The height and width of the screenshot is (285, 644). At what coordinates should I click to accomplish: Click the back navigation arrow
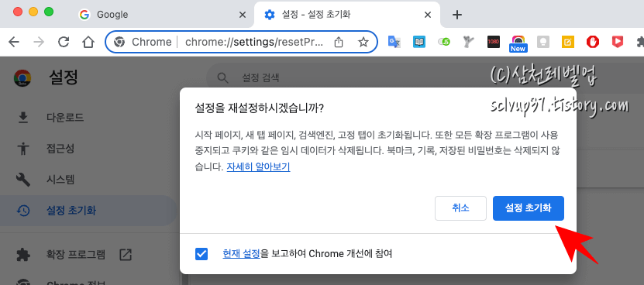14,42
